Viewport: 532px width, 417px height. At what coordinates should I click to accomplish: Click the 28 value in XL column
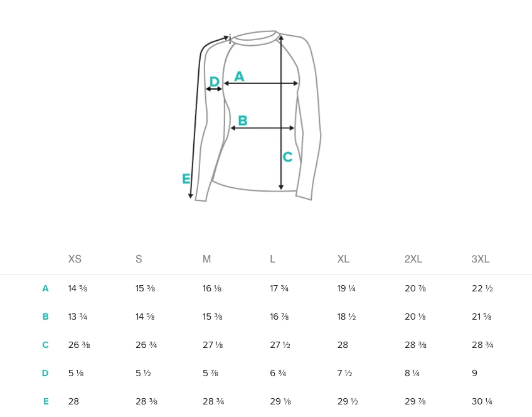(x=343, y=345)
